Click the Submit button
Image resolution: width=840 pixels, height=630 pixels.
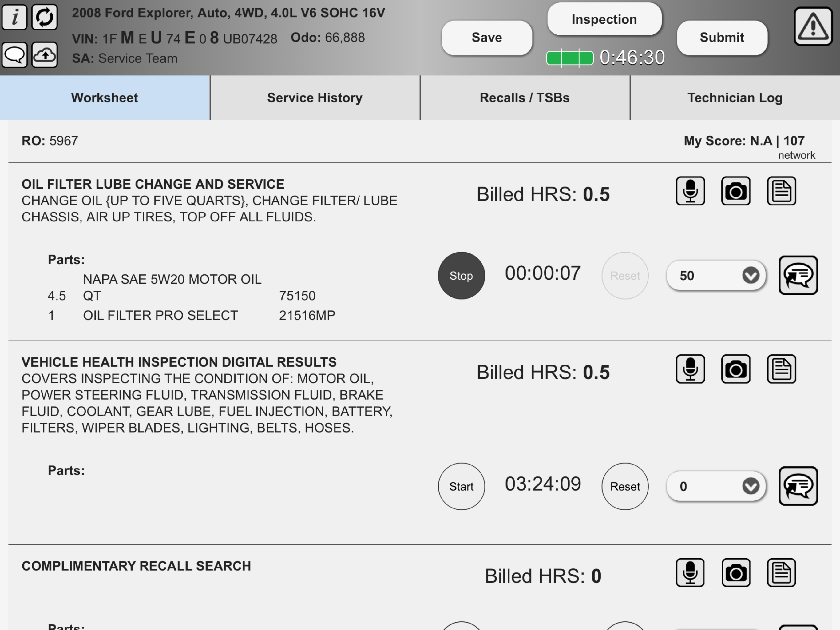[722, 38]
